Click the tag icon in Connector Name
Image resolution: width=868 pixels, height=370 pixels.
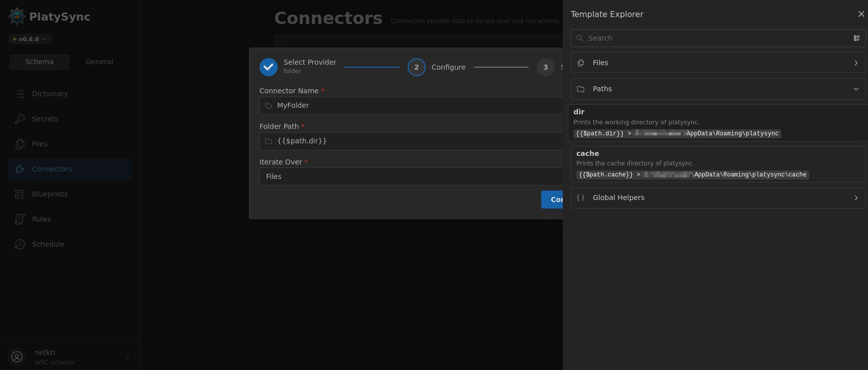(269, 106)
